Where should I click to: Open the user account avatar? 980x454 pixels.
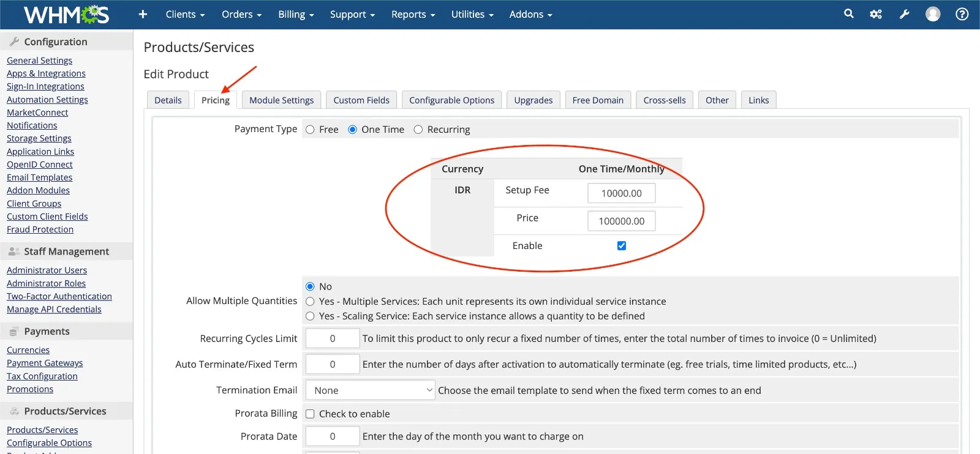click(x=933, y=14)
